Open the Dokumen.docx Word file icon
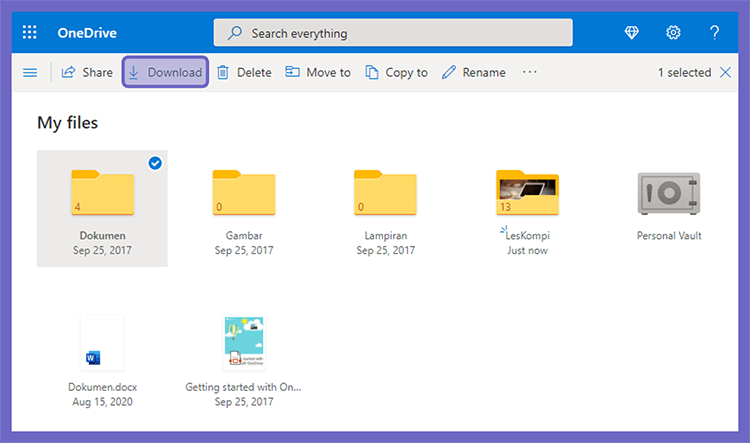 click(x=102, y=343)
